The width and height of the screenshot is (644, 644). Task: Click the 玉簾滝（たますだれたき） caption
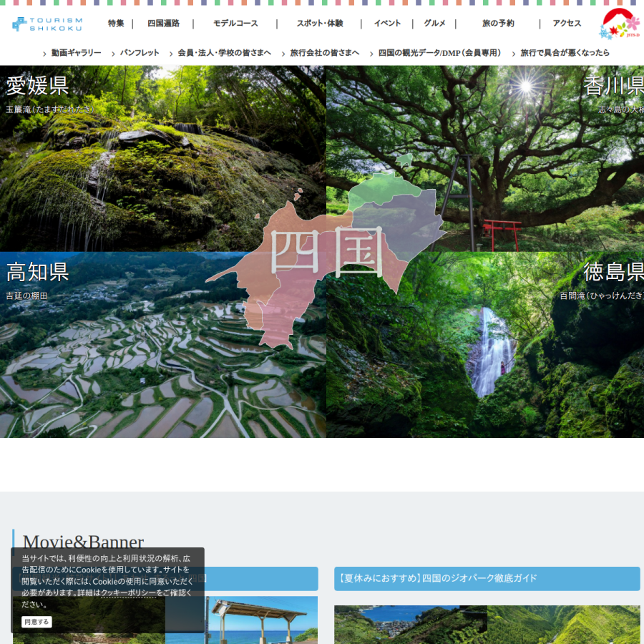(x=49, y=109)
